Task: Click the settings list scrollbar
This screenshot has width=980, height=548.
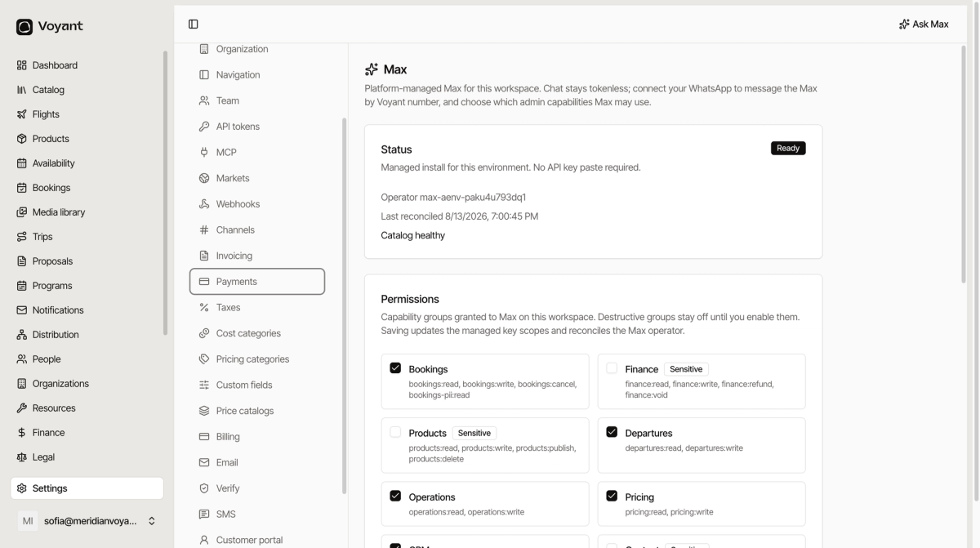Action: (x=344, y=306)
